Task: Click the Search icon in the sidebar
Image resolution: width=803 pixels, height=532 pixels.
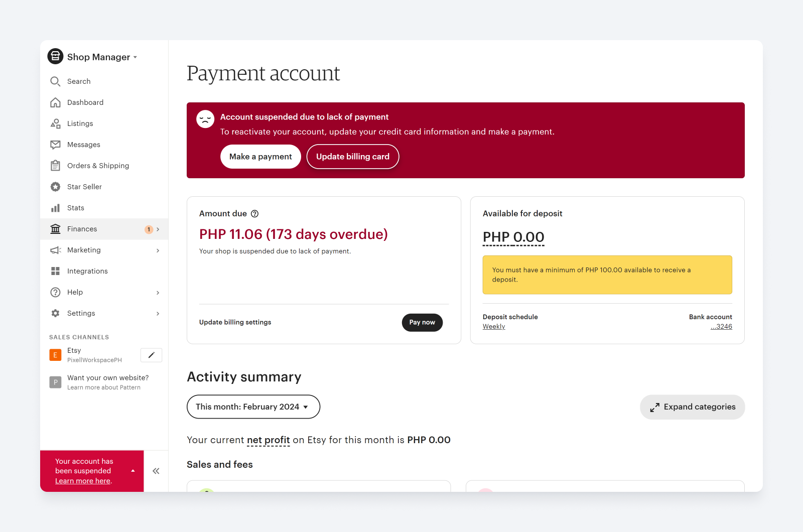Action: pyautogui.click(x=55, y=81)
